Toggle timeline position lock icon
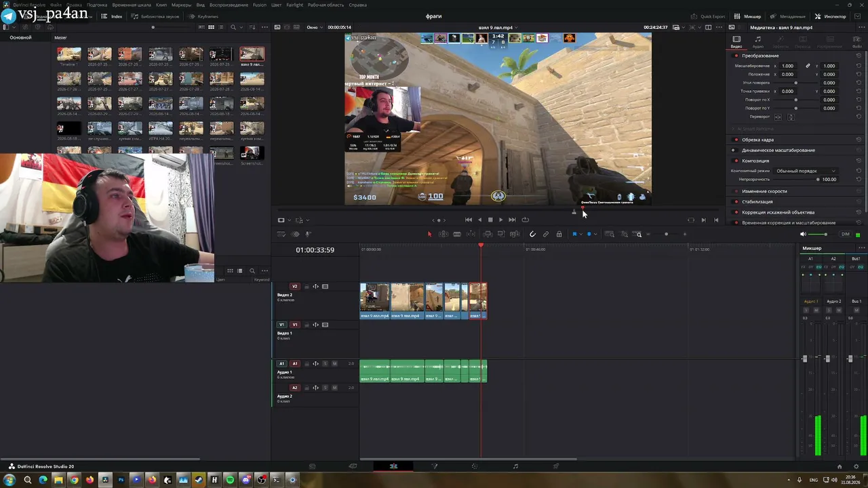 (x=559, y=235)
